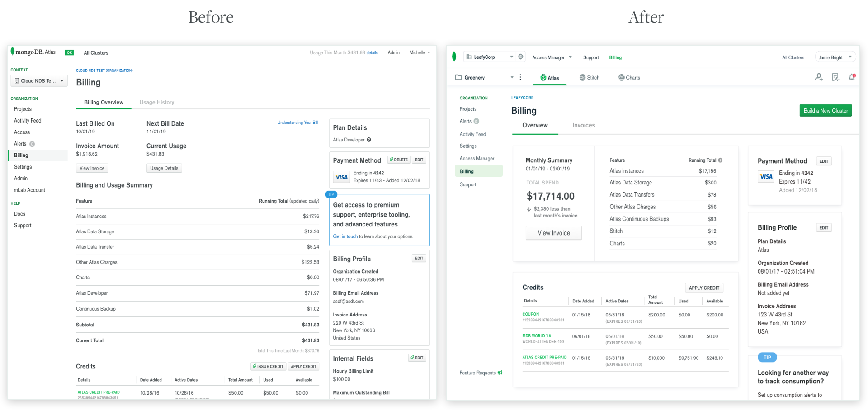Click APPLY CREDIT in Before Credits section
This screenshot has width=868, height=415.
point(303,367)
